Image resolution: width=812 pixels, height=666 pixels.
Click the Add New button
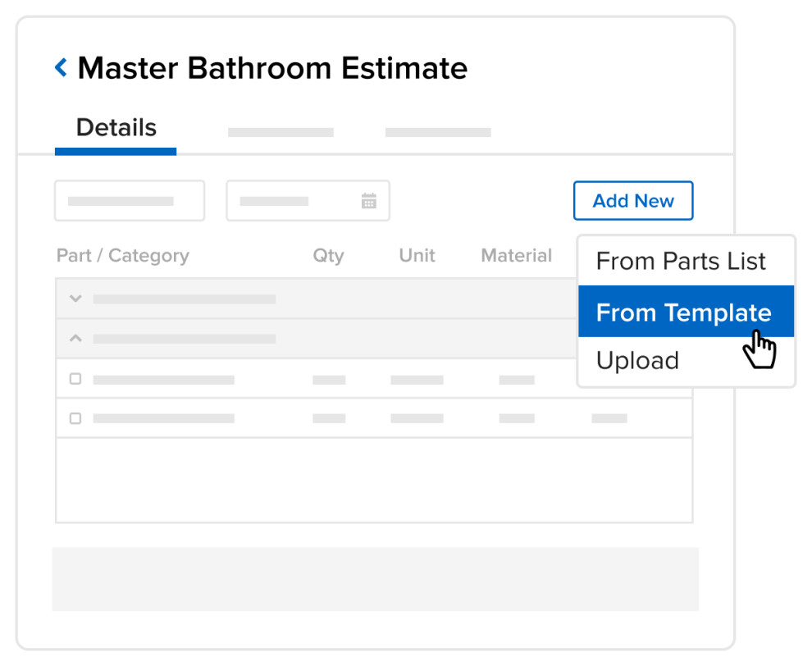coord(632,200)
